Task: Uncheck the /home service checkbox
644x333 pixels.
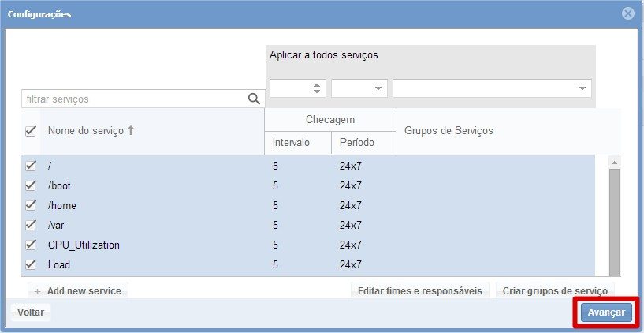Action: pos(31,205)
